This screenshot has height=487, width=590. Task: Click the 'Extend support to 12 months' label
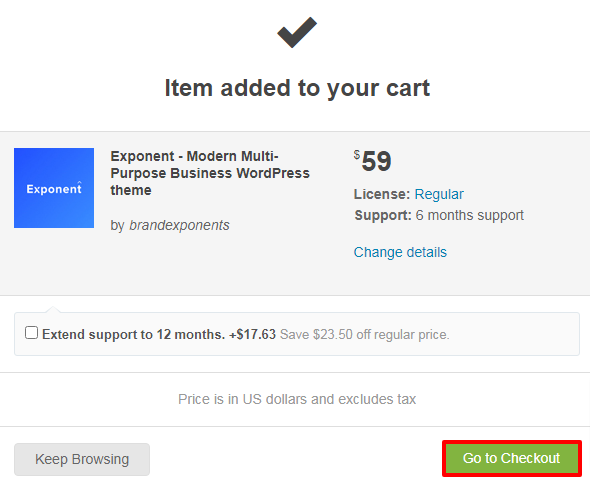point(133,334)
